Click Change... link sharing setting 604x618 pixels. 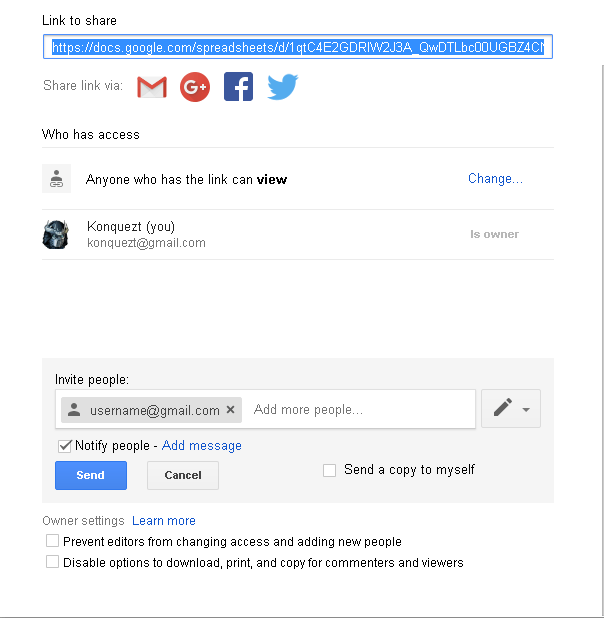tap(495, 179)
